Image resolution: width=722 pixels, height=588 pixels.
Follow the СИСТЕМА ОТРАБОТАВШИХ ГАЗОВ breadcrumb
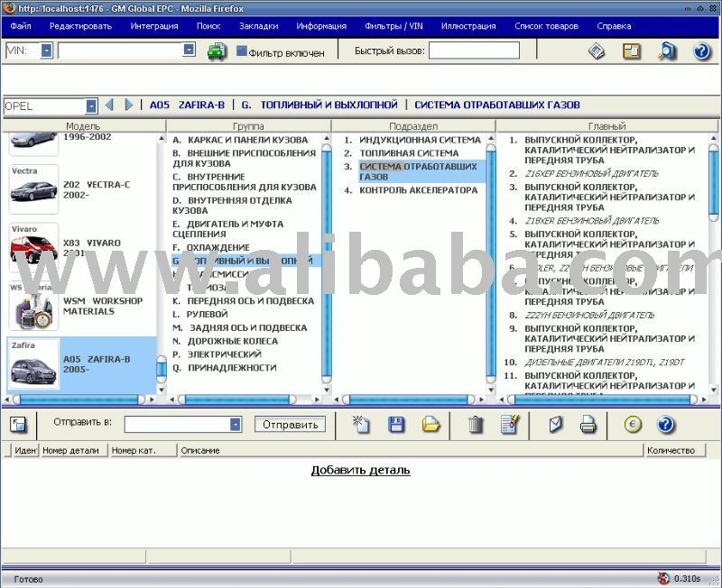497,105
